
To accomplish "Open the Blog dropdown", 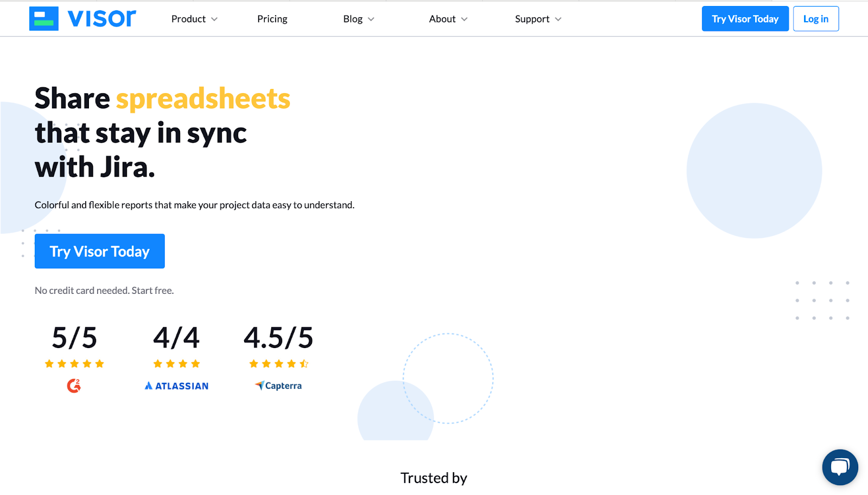I will point(358,18).
